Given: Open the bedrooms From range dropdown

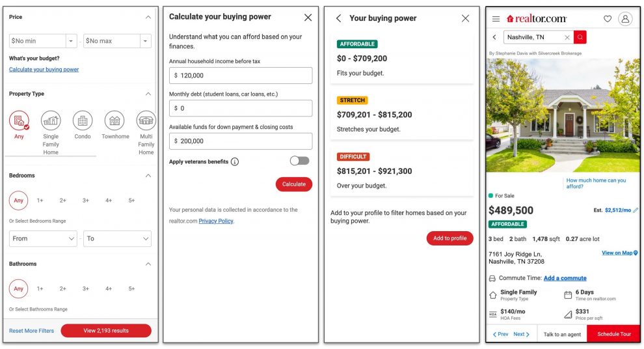Looking at the screenshot, I should 43,238.
